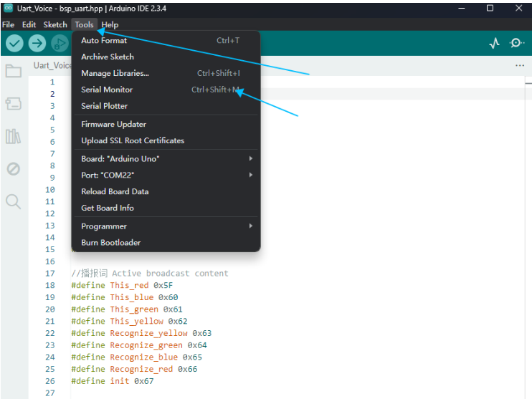Launch Serial Monitor from Tools menu
The width and height of the screenshot is (532, 399).
point(166,90)
